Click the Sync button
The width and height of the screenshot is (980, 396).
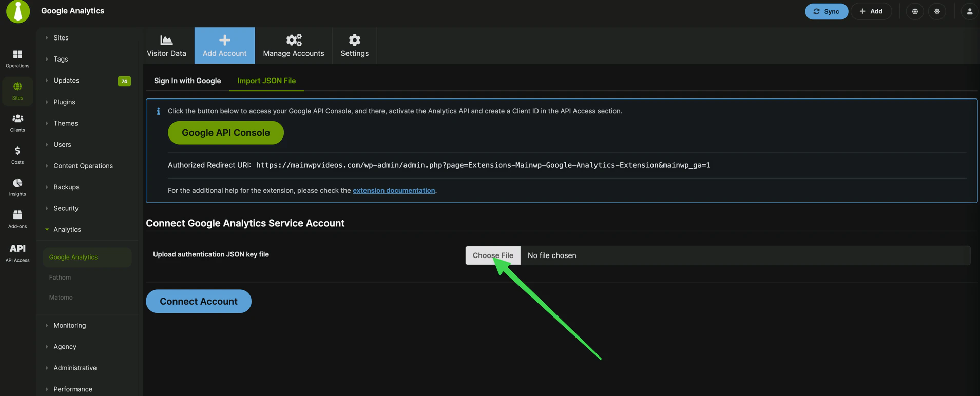pyautogui.click(x=826, y=11)
